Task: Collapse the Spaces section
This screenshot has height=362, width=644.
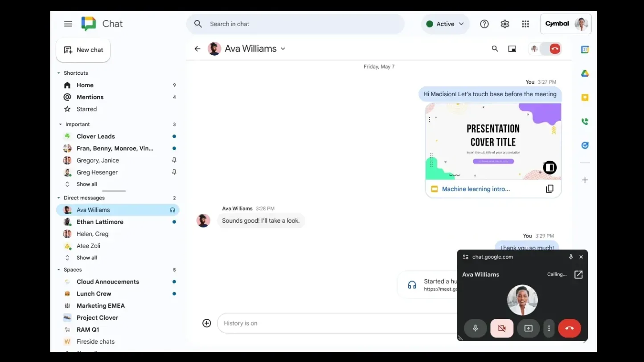Action: pyautogui.click(x=58, y=270)
